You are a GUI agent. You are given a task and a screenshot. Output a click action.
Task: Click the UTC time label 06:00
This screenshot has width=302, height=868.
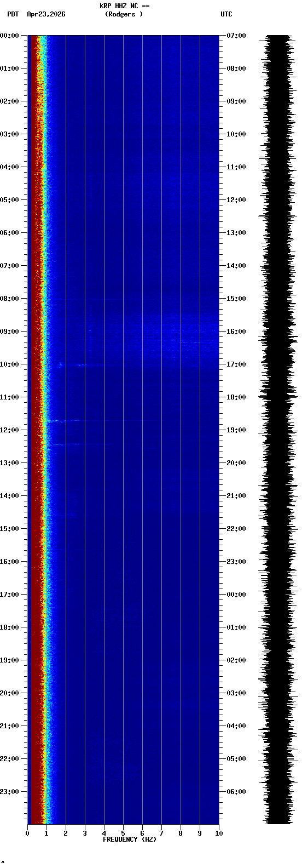[236, 792]
